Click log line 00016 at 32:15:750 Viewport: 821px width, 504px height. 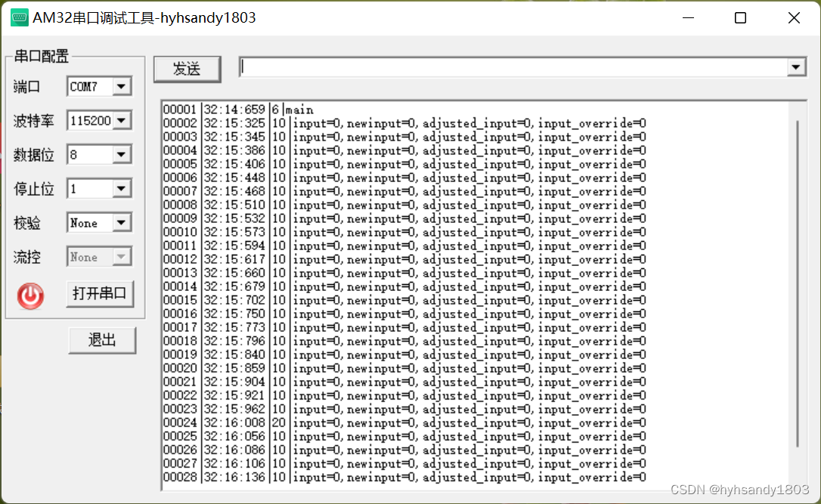click(x=404, y=314)
